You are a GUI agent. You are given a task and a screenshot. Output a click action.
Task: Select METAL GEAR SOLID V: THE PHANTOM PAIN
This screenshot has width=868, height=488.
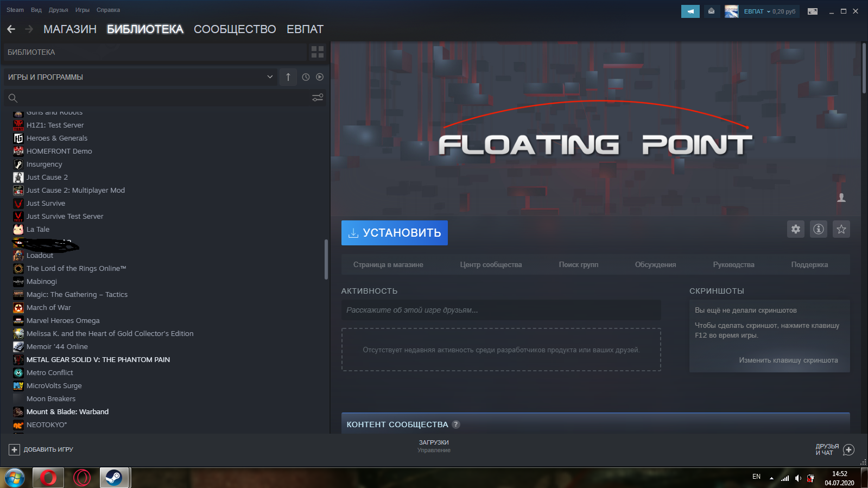coord(98,359)
